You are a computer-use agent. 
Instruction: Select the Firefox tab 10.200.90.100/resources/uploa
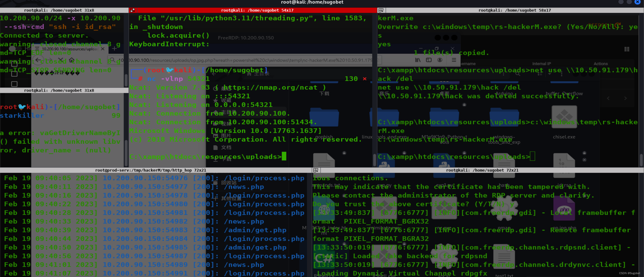pyautogui.click(x=70, y=49)
